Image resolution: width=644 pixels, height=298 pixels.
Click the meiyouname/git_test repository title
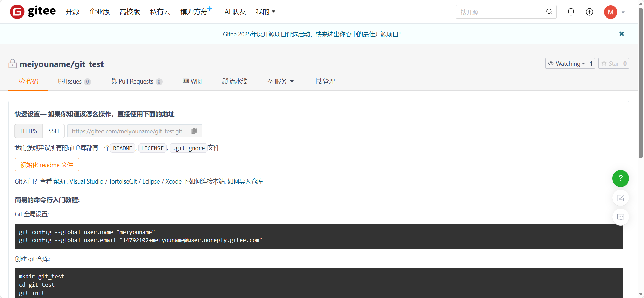point(61,64)
